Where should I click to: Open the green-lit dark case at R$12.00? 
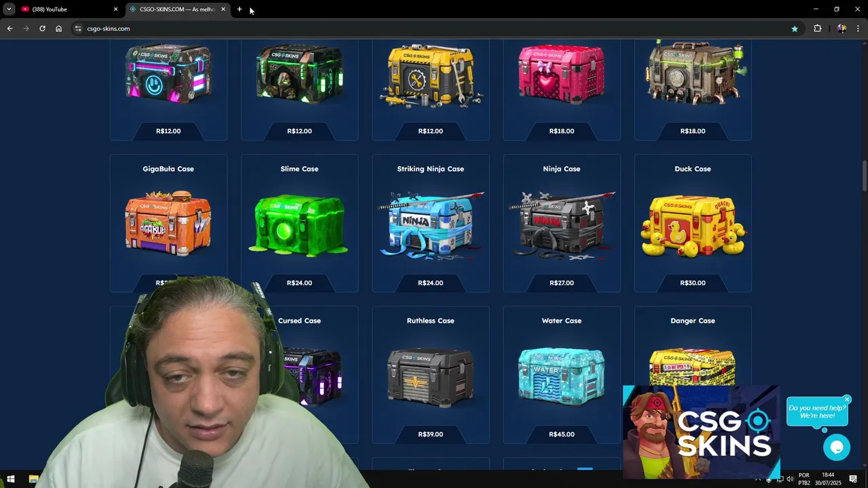(x=299, y=74)
